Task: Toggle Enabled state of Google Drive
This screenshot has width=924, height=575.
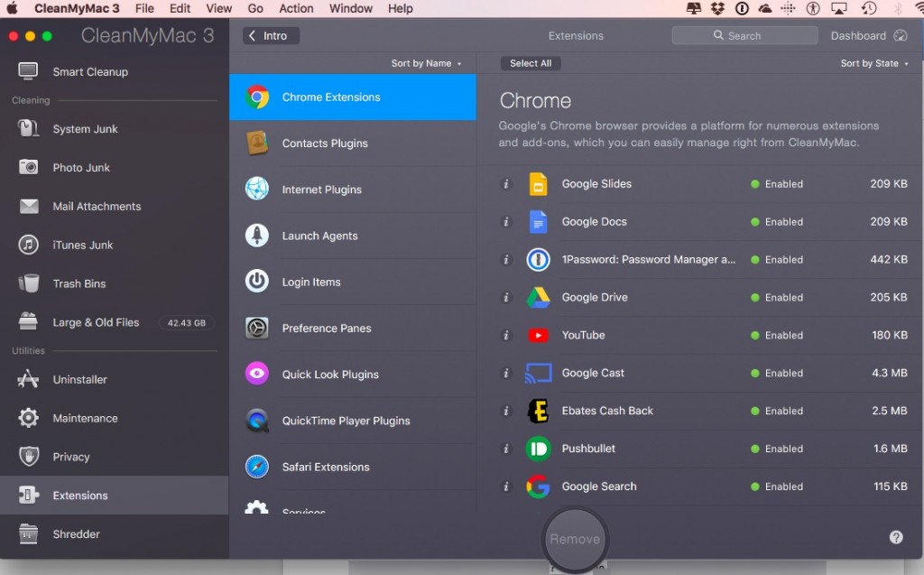Action: pos(777,297)
